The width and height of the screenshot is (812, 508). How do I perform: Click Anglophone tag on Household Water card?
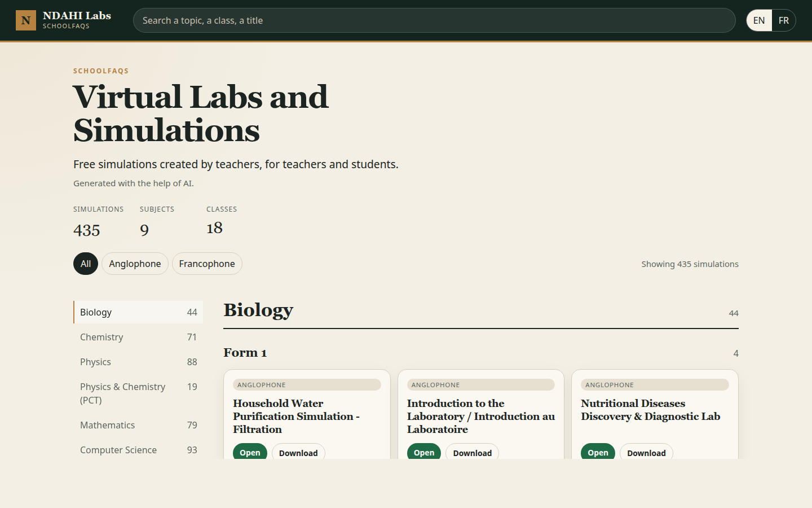pos(307,385)
